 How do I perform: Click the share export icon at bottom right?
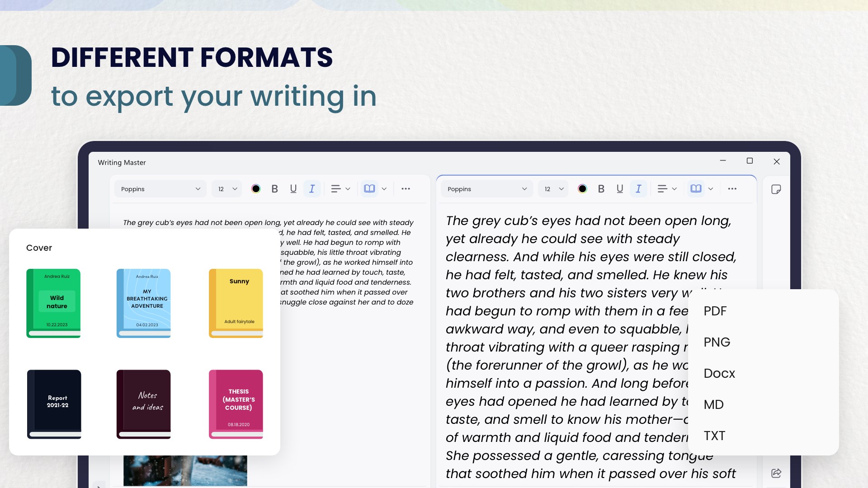pyautogui.click(x=776, y=473)
